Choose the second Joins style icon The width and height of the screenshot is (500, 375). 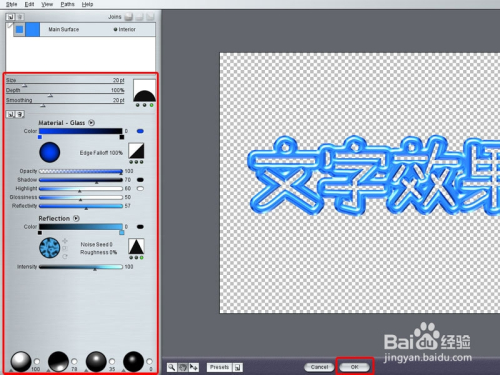click(140, 16)
